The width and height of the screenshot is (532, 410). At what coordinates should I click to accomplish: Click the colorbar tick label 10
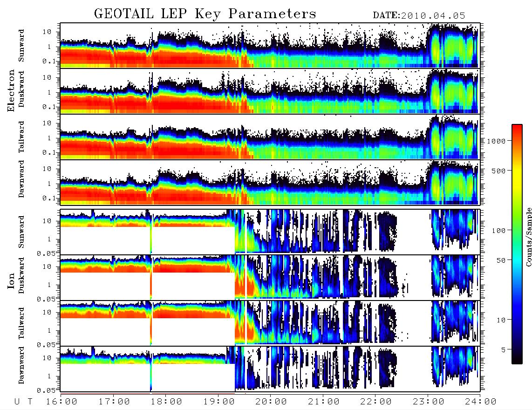coord(501,320)
